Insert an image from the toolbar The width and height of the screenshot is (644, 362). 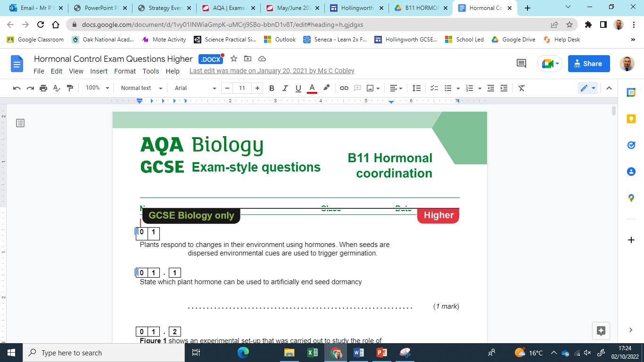(x=370, y=88)
